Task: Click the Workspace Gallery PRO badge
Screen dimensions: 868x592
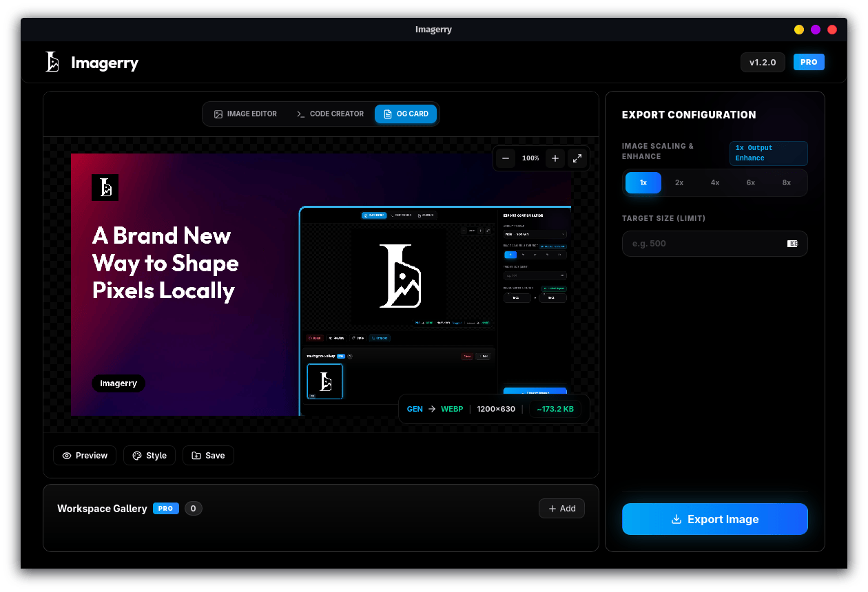Action: point(166,509)
